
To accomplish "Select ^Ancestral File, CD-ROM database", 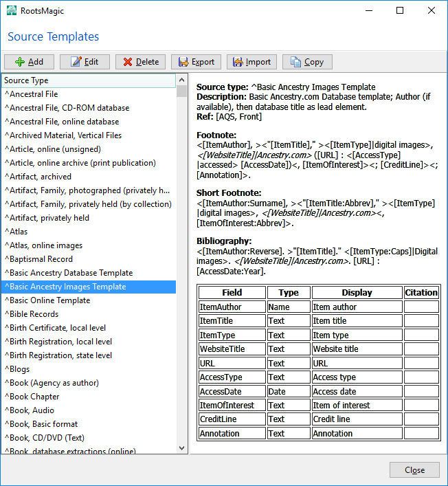I will click(89, 108).
